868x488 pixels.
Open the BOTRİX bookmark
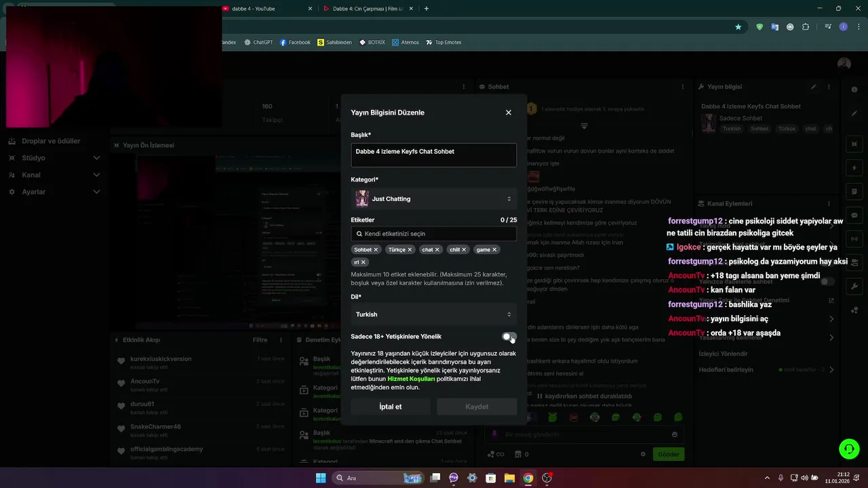click(372, 42)
